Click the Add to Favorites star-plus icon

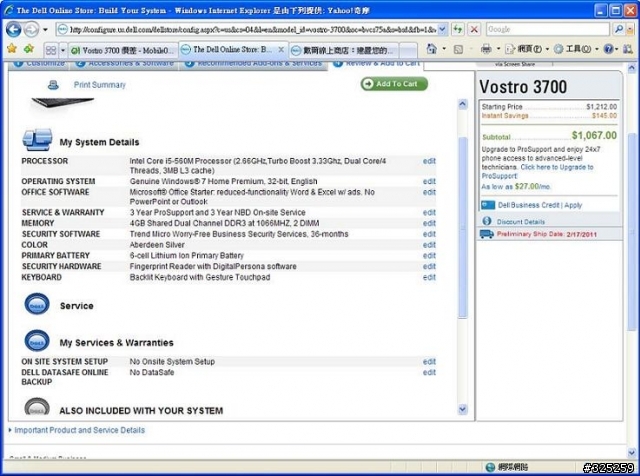pyautogui.click(x=29, y=49)
